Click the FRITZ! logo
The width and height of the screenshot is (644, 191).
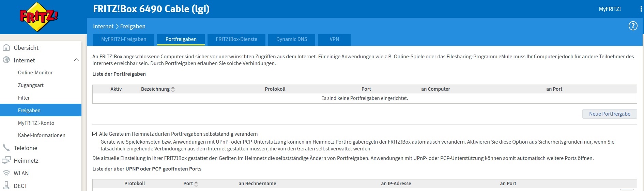[x=39, y=17]
